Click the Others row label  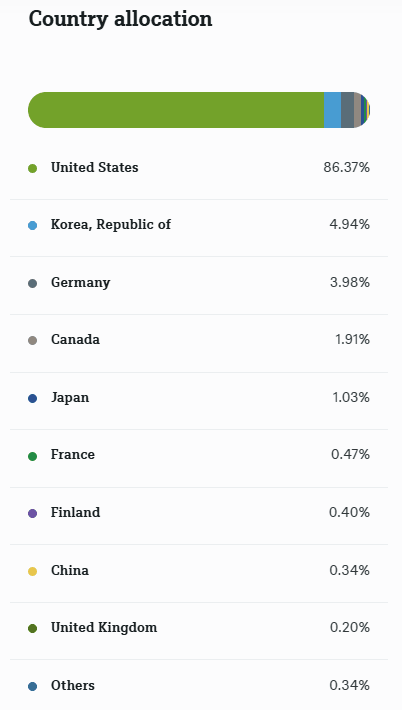[x=73, y=686]
